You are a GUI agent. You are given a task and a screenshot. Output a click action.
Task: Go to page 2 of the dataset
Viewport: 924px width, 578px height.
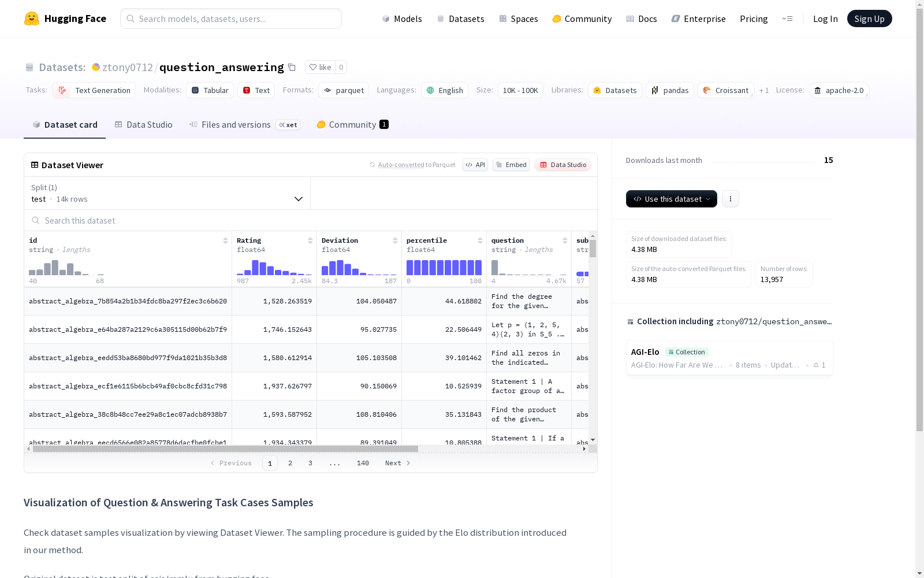pos(290,463)
